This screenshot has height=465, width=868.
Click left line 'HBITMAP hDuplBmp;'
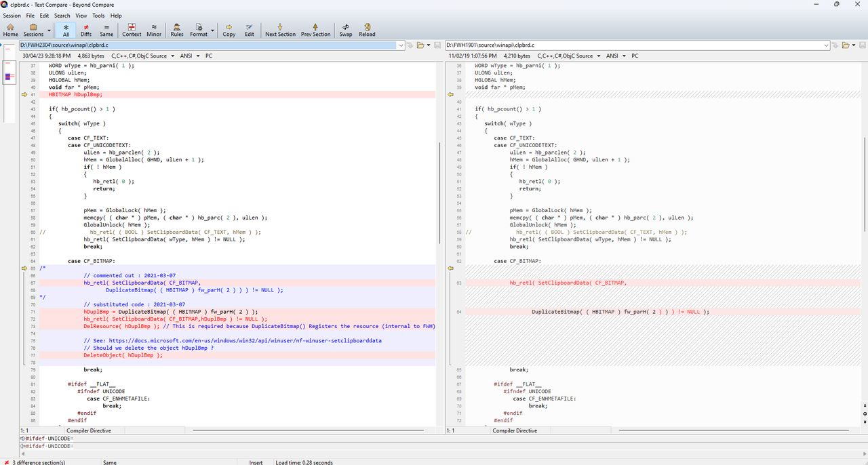tap(75, 95)
